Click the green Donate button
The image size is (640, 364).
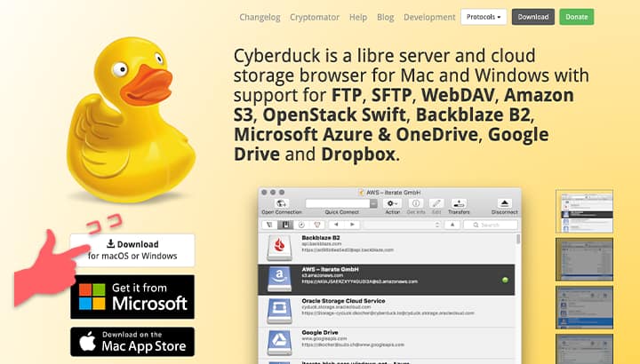pos(577,17)
